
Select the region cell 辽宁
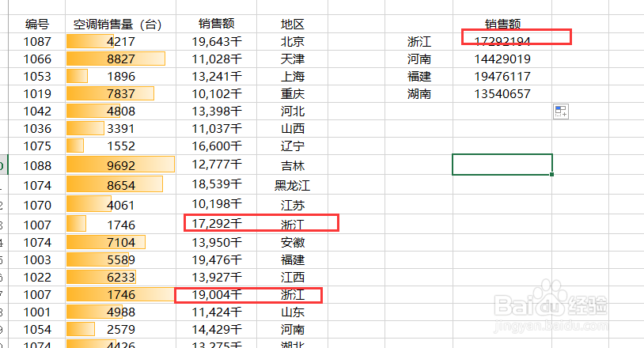(x=293, y=146)
